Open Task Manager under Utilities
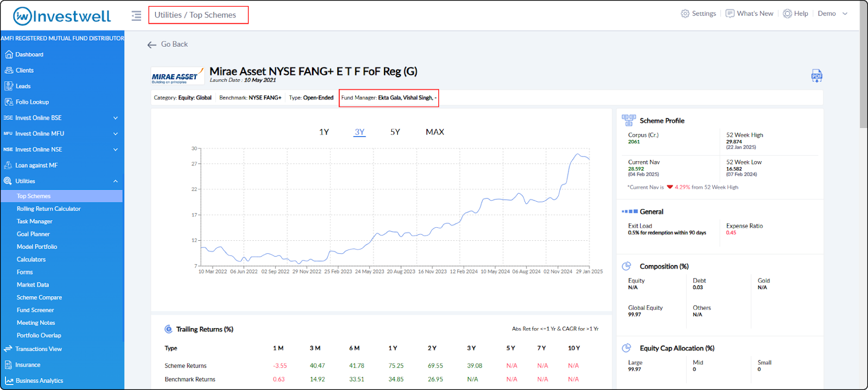Viewport: 868px width, 390px height. (x=35, y=221)
